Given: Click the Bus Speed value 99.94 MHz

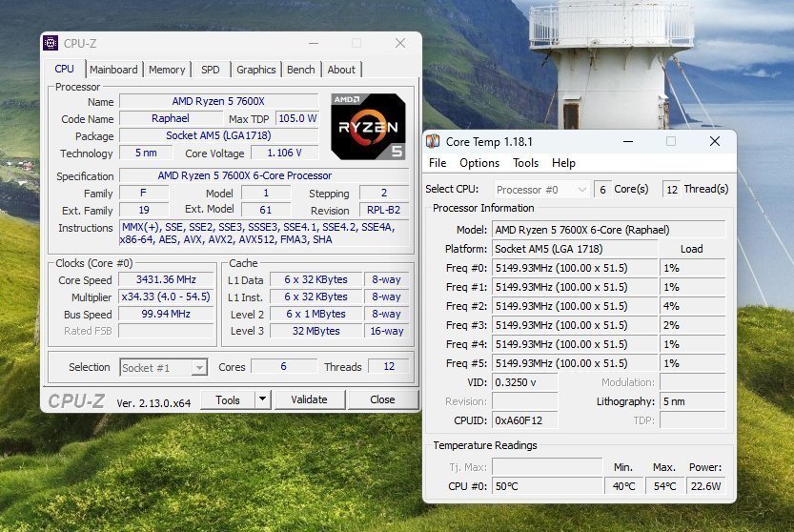Looking at the screenshot, I should coord(166,314).
